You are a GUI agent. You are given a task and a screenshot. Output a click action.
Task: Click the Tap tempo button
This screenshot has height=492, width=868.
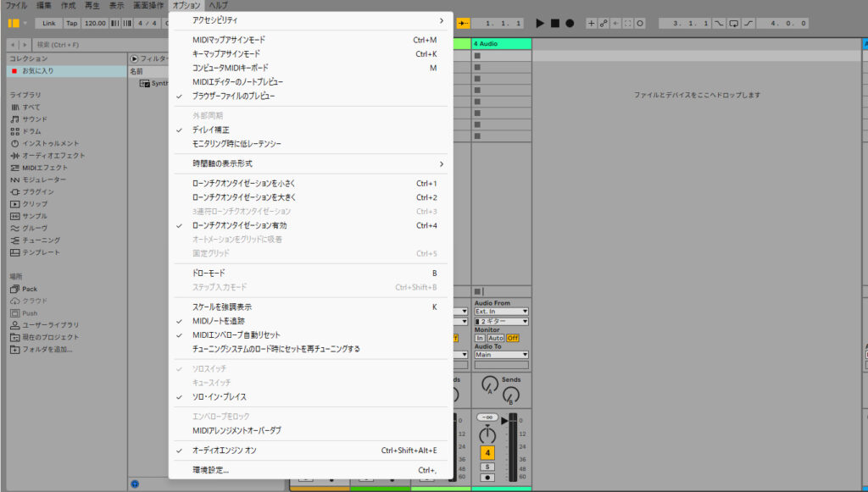tap(72, 23)
